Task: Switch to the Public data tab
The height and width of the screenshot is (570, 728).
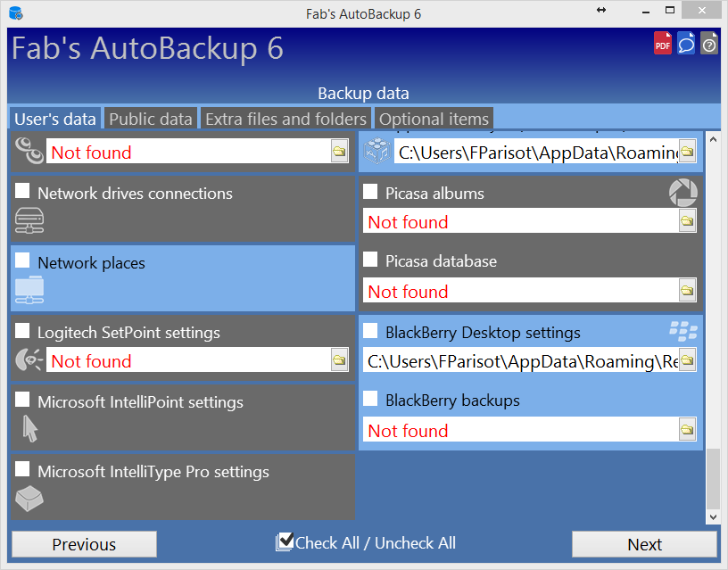Action: click(x=150, y=119)
